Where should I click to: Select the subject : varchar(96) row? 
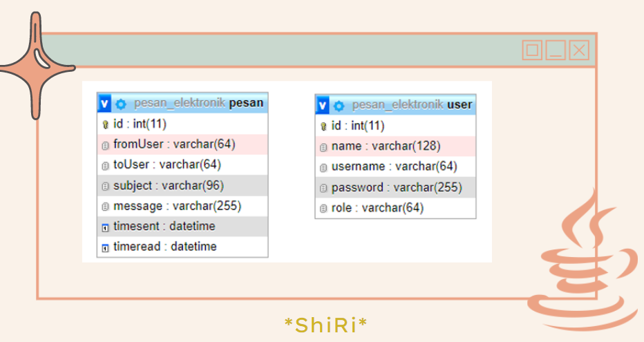point(182,186)
